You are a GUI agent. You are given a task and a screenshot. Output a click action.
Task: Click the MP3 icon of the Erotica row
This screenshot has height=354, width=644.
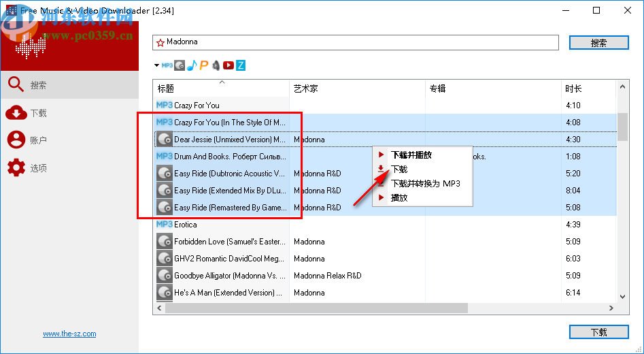pyautogui.click(x=165, y=225)
